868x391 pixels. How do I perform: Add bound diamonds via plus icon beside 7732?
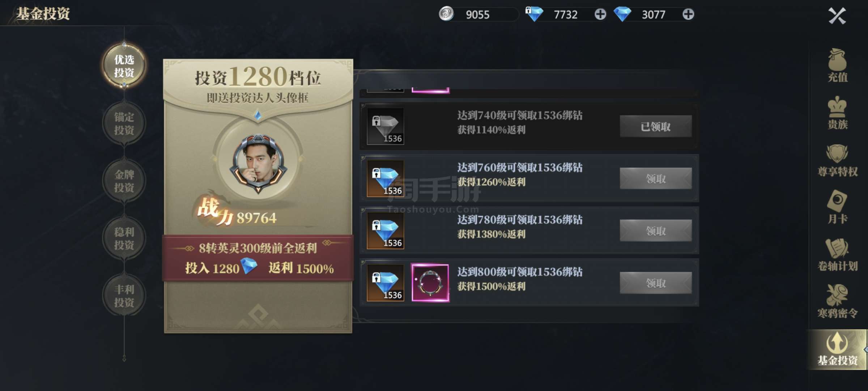tap(600, 14)
